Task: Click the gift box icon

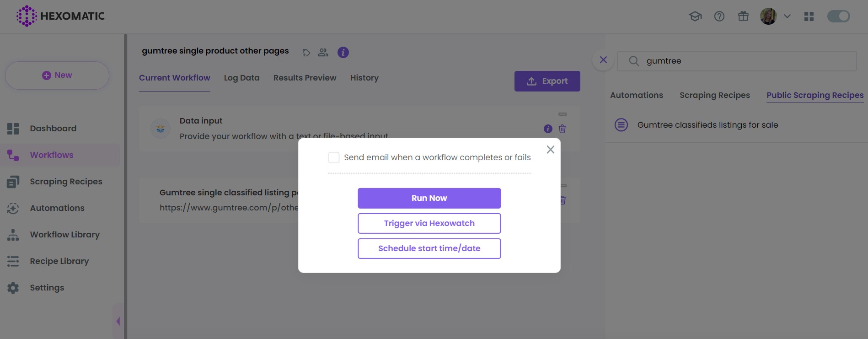Action: click(743, 16)
